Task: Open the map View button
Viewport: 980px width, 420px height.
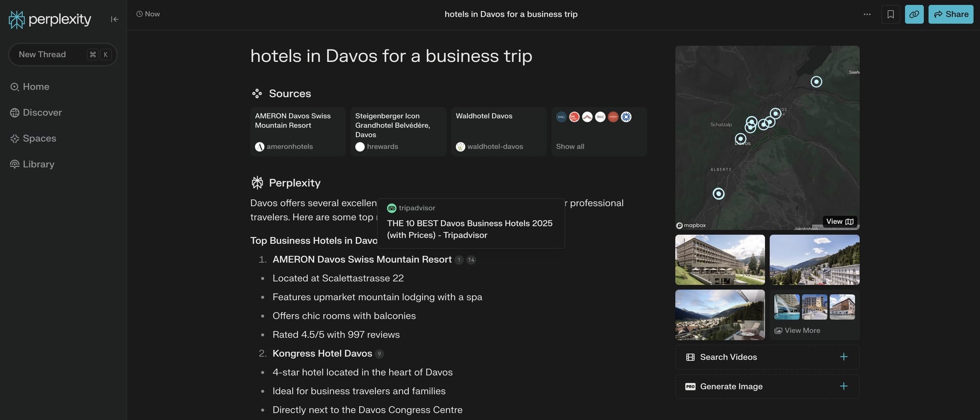Action: click(840, 222)
